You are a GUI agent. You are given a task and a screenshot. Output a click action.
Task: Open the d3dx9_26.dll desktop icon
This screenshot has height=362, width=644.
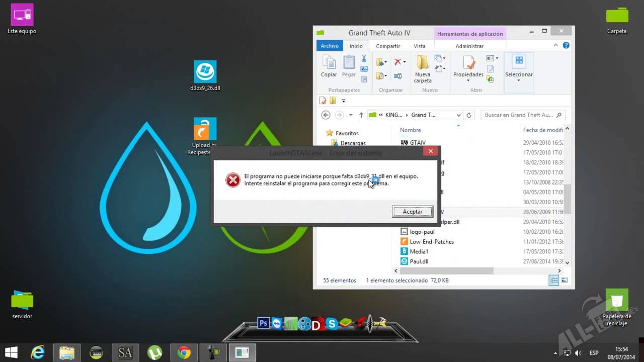[205, 72]
